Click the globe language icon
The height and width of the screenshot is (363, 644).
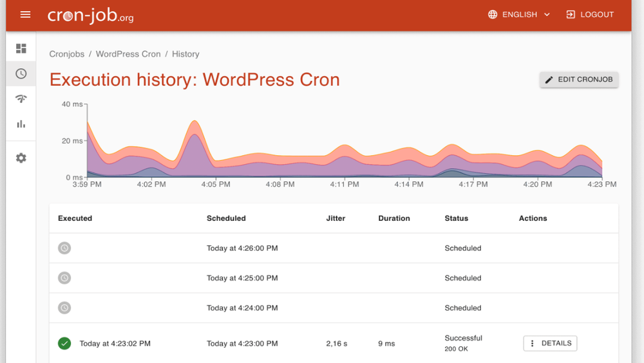(x=493, y=14)
